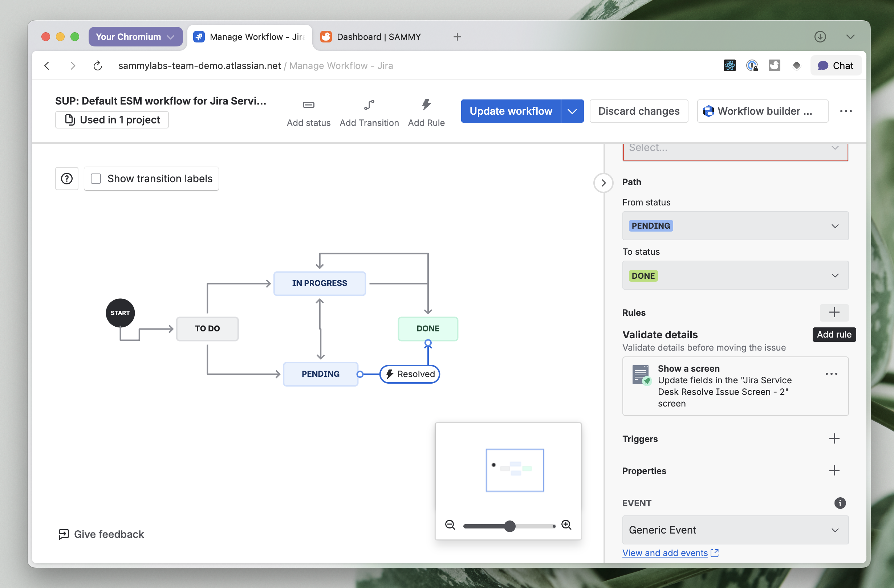Collapse the side panel with arrow
The image size is (894, 588).
coord(603,183)
